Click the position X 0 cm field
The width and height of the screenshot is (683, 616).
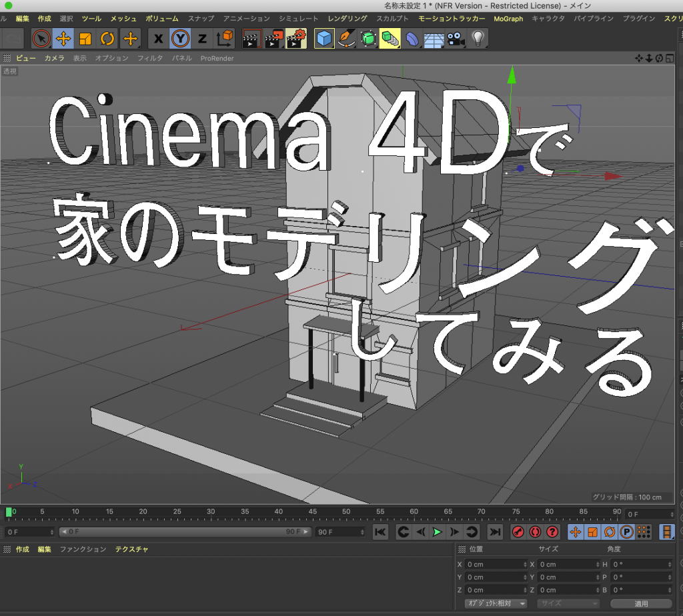[496, 565]
